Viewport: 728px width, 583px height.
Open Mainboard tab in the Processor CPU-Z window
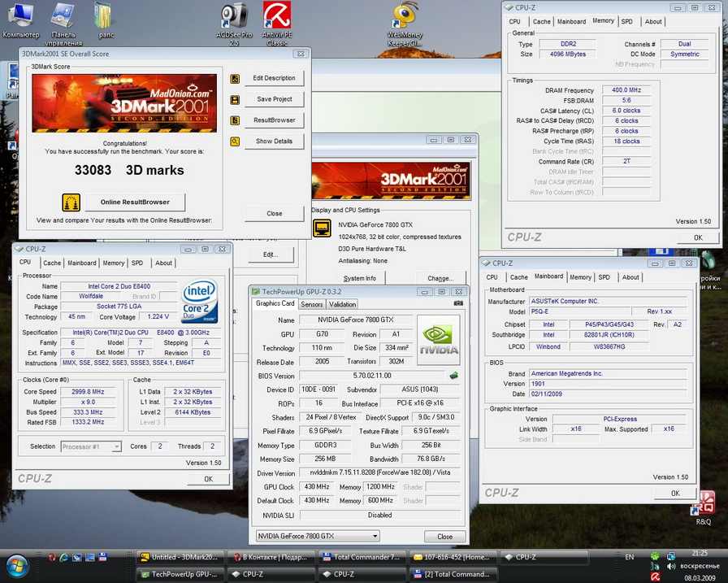[x=82, y=263]
